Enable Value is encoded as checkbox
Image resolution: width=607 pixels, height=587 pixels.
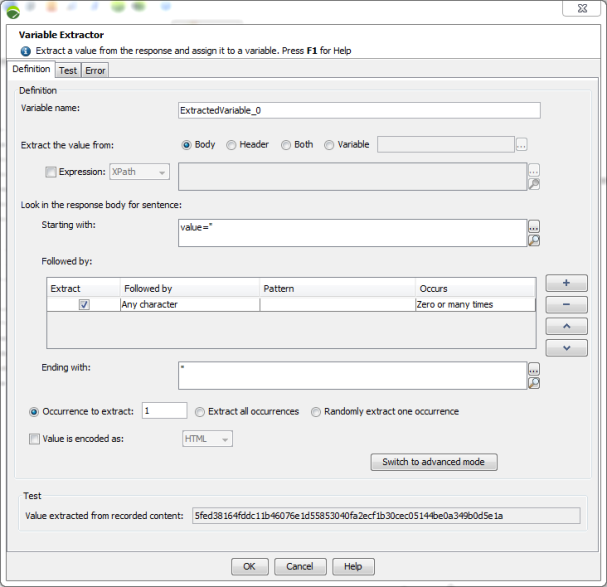pyautogui.click(x=34, y=439)
